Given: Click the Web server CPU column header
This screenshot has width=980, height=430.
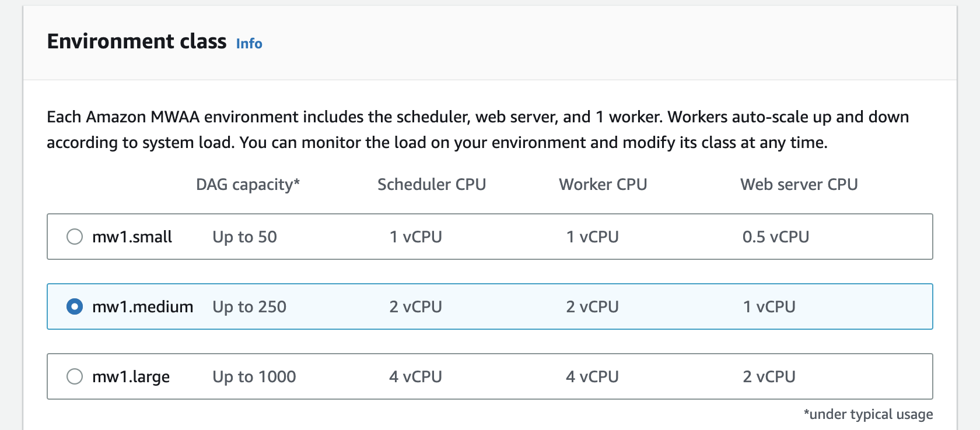Looking at the screenshot, I should [x=799, y=184].
